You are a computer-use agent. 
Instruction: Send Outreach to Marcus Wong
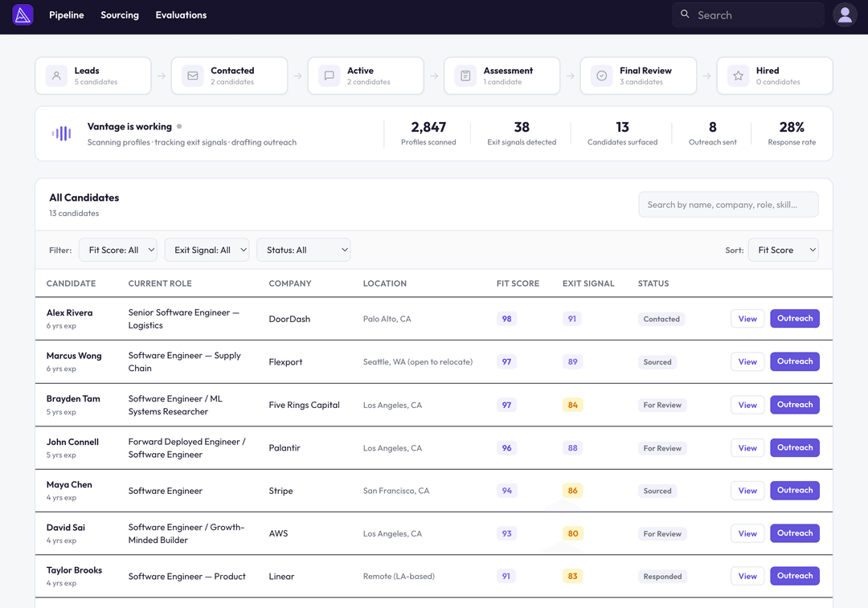tap(795, 361)
